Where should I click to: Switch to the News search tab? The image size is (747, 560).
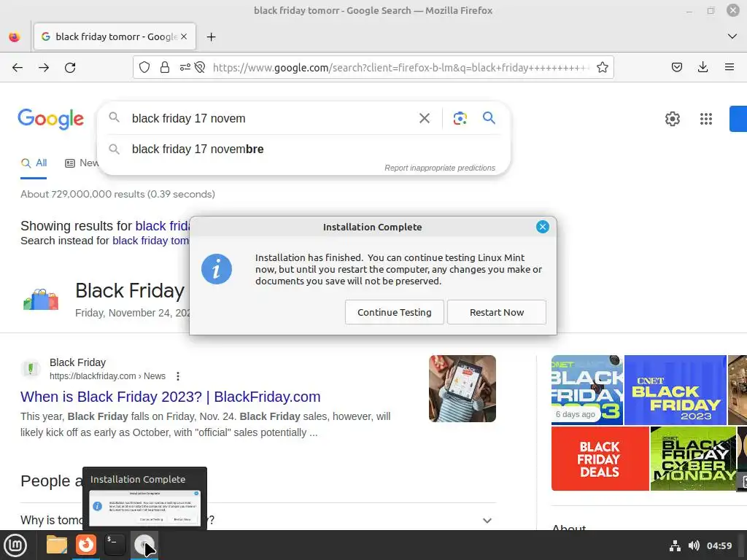(x=82, y=163)
